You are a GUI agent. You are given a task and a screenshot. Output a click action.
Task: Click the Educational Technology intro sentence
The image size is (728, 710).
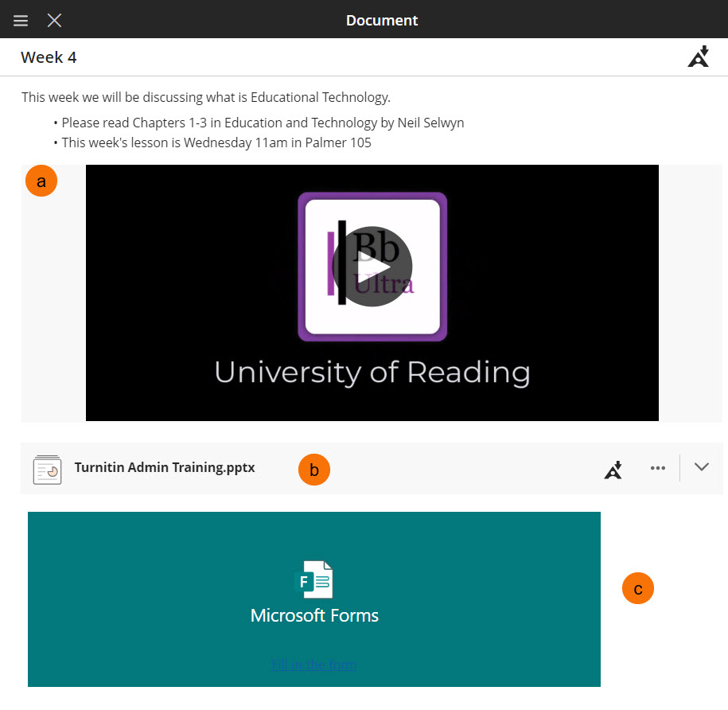pyautogui.click(x=206, y=97)
